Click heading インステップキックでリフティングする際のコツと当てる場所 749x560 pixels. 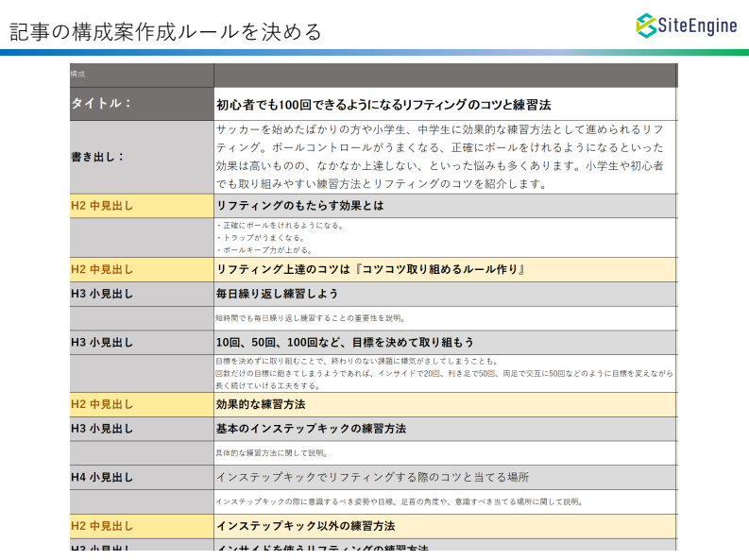pyautogui.click(x=372, y=478)
